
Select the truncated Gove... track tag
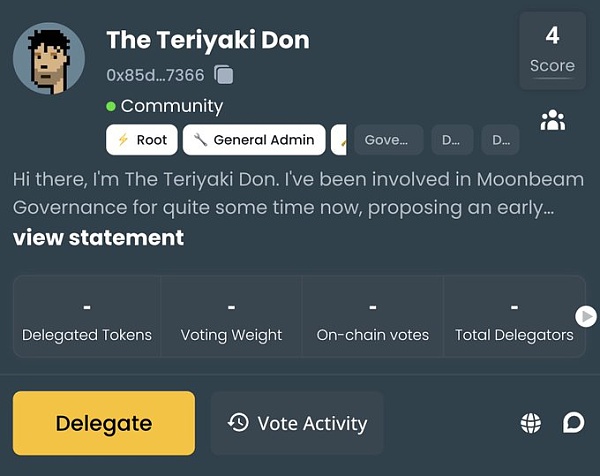388,140
